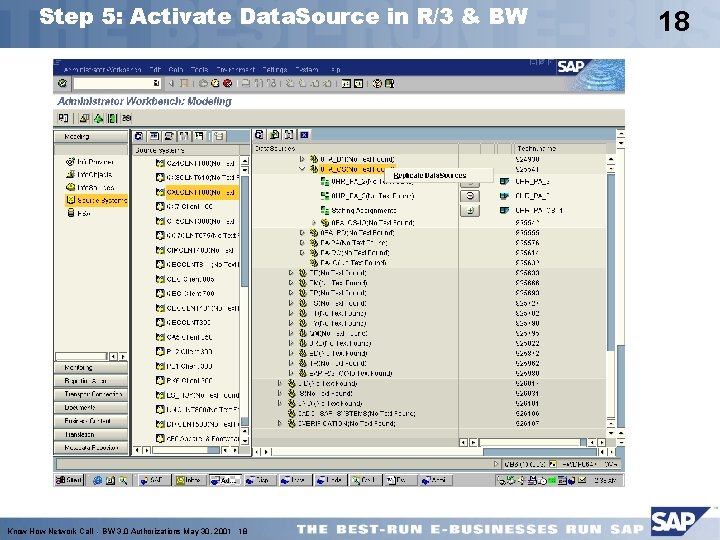Click the InfoSources icon in the Modeling list
The image size is (720, 540).
pyautogui.click(x=70, y=187)
